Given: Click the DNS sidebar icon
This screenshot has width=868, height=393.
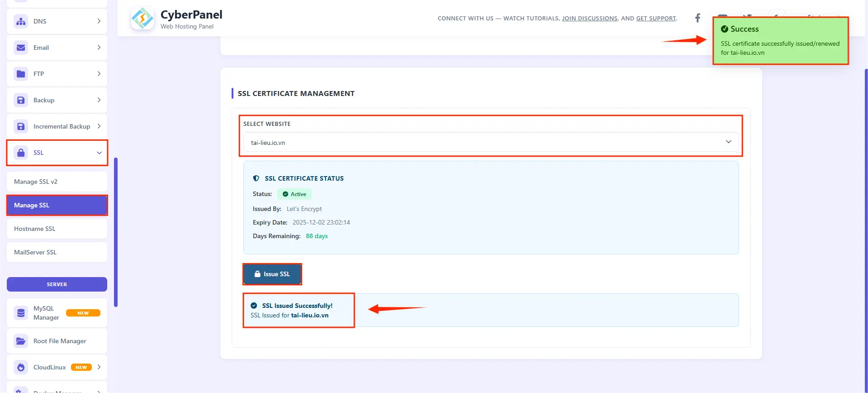Looking at the screenshot, I should click(21, 21).
